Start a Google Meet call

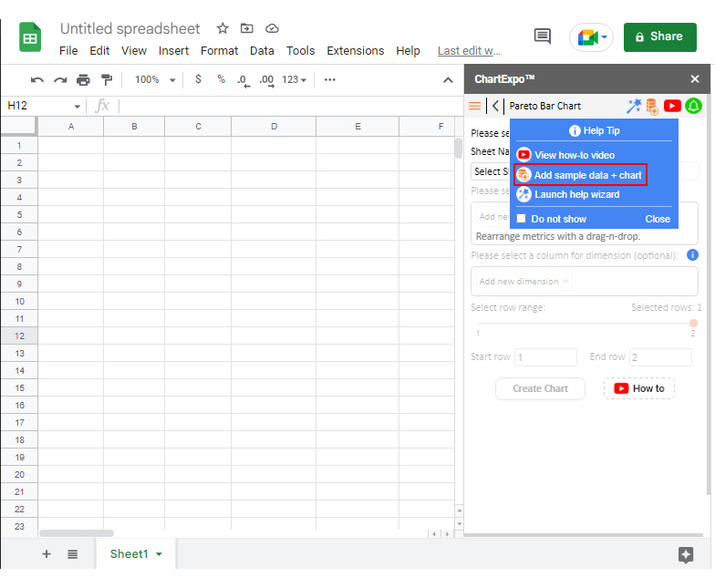(x=587, y=36)
